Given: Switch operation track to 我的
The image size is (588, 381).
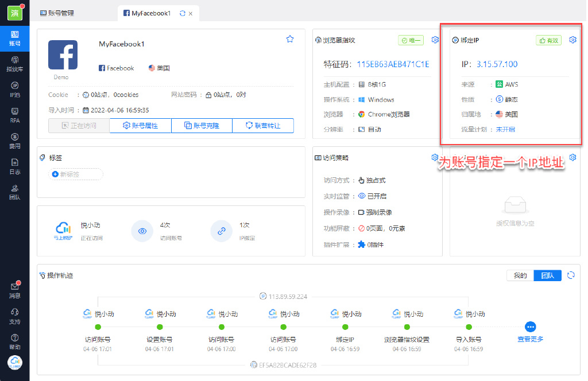Looking at the screenshot, I should (x=520, y=275).
